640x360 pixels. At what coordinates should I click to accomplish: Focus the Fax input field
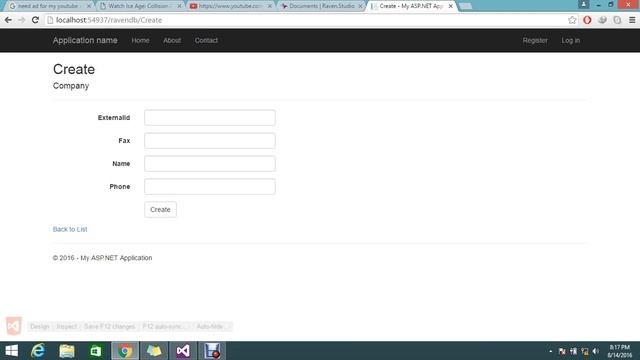[x=210, y=140]
